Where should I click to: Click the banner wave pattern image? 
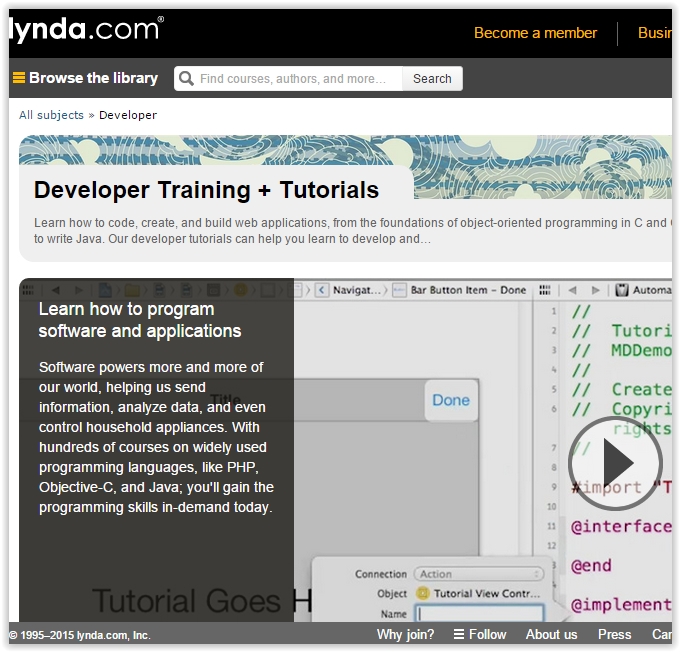(542, 167)
